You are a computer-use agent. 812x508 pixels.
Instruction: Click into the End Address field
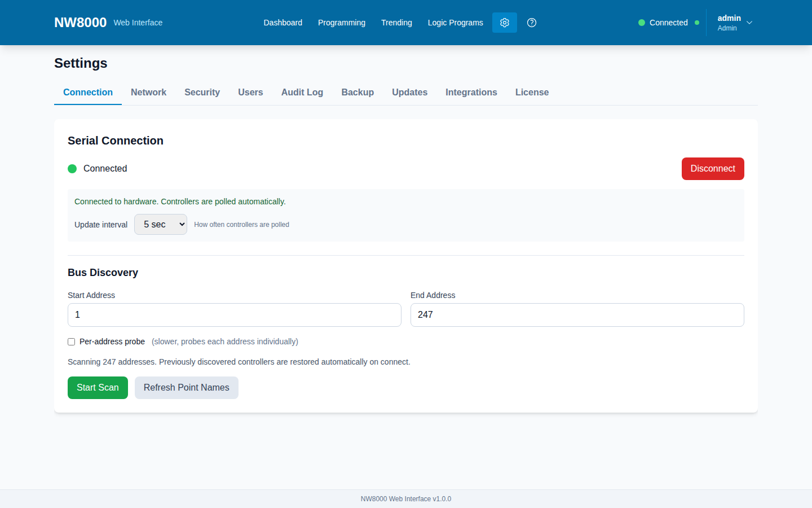pos(577,315)
